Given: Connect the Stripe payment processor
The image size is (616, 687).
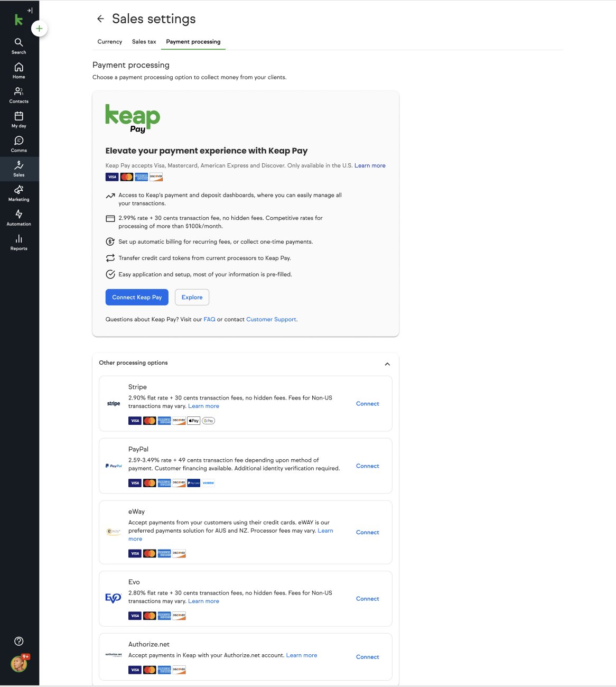Looking at the screenshot, I should 368,404.
